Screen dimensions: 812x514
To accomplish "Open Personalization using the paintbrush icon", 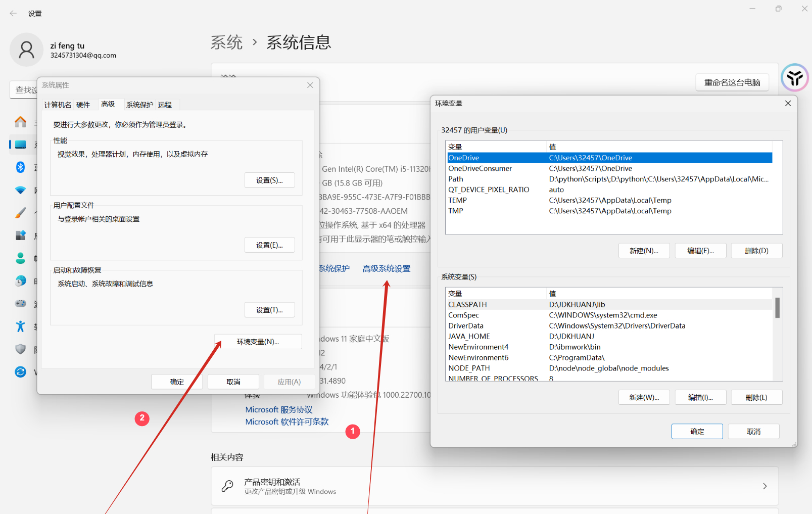I will pos(20,212).
